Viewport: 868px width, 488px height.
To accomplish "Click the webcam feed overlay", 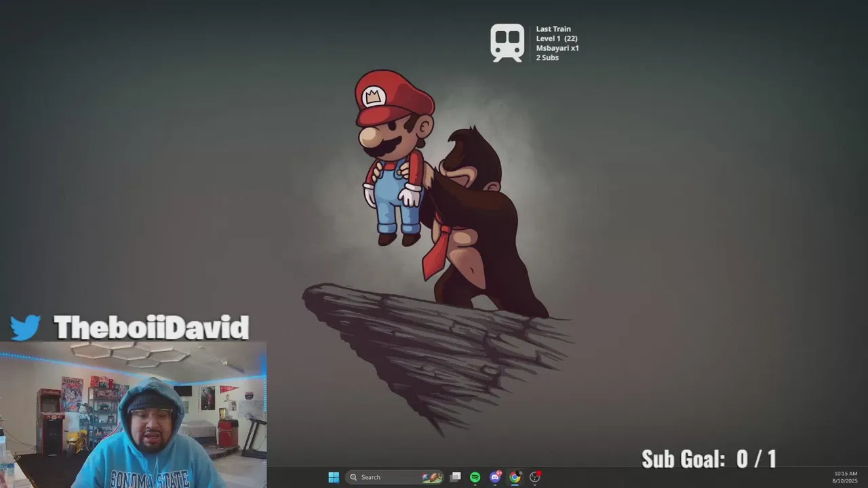I will pos(134,415).
